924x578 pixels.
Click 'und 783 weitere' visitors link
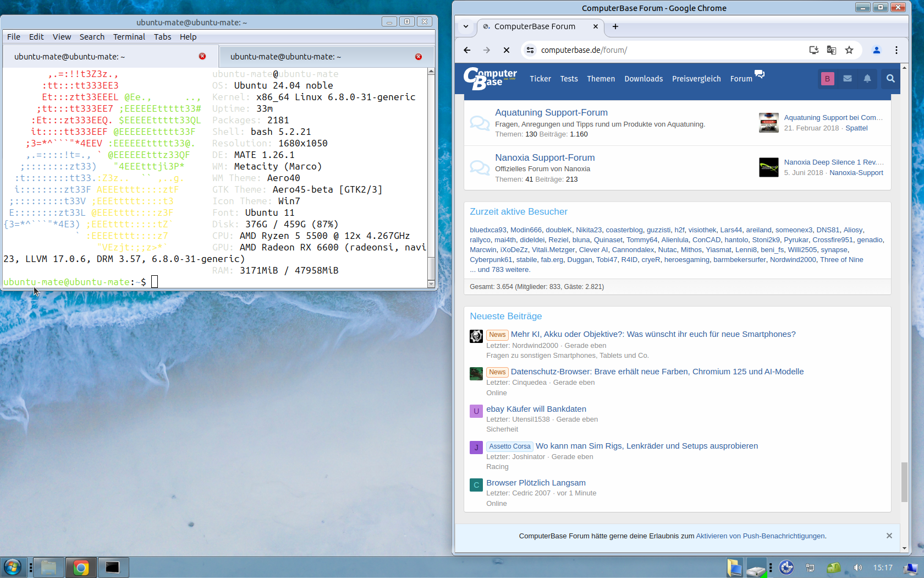(504, 270)
